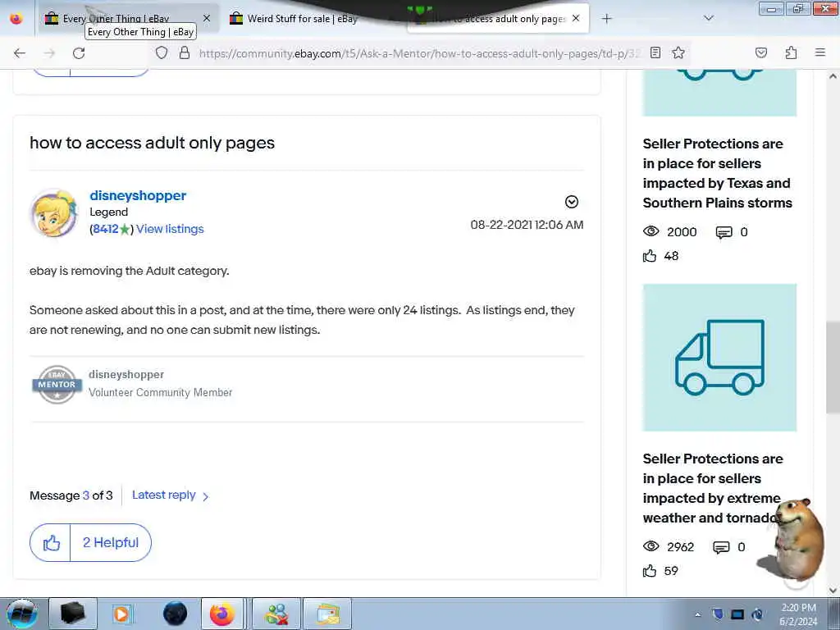Go back with the browser back arrow
Image resolution: width=840 pixels, height=630 pixels.
[x=20, y=53]
